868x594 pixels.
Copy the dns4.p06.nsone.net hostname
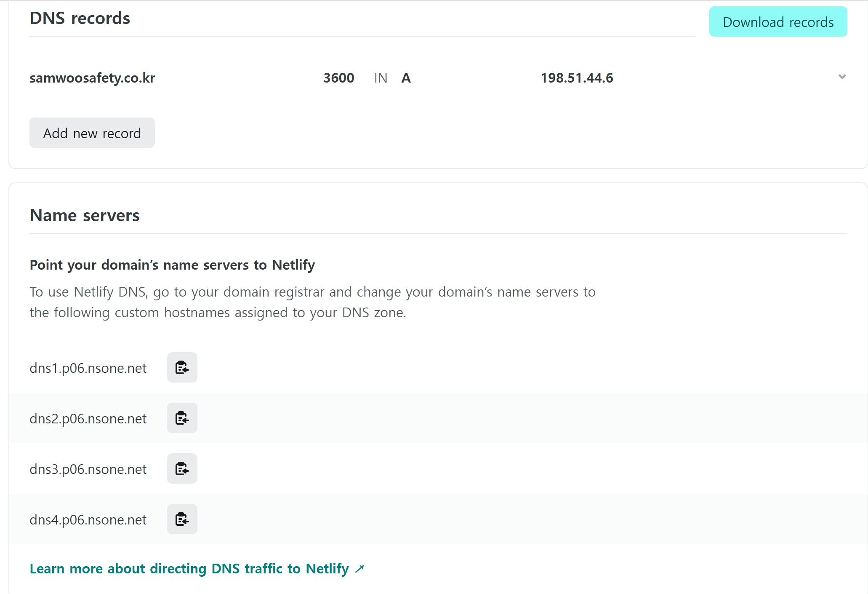182,519
